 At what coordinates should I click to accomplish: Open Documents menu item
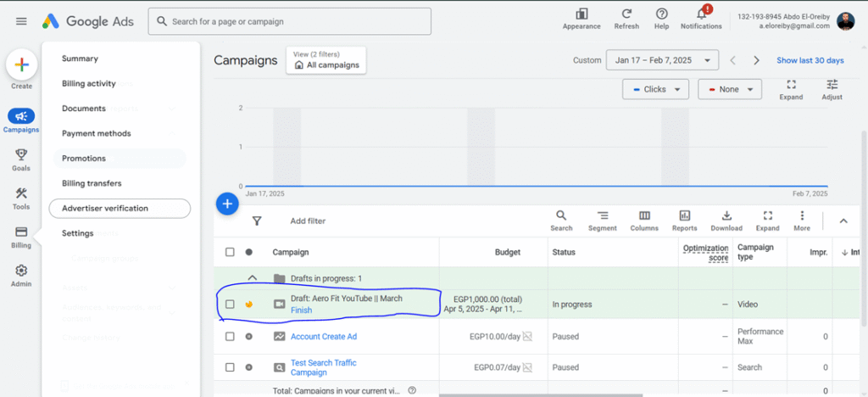point(84,109)
